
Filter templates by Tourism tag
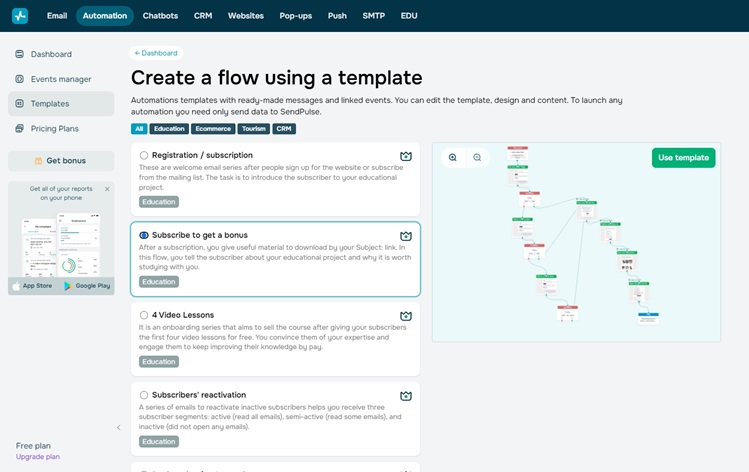tap(254, 129)
